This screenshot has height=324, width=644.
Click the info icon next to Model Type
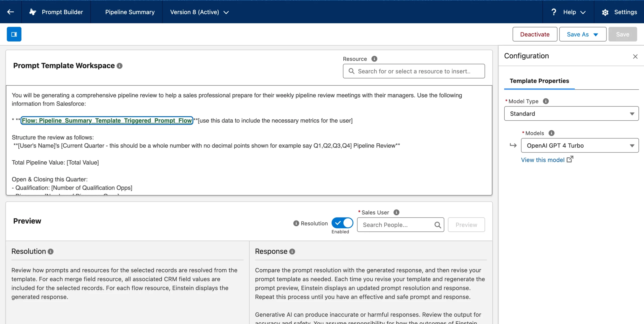pos(546,101)
